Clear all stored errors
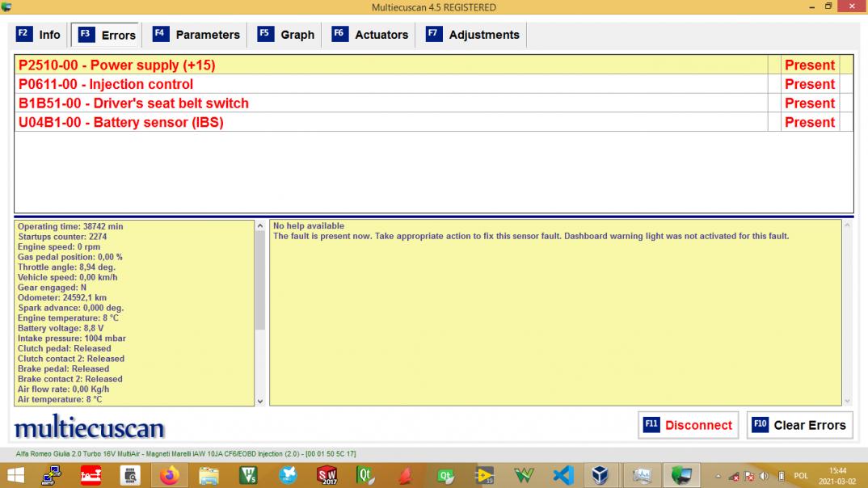The image size is (868, 488). point(799,425)
